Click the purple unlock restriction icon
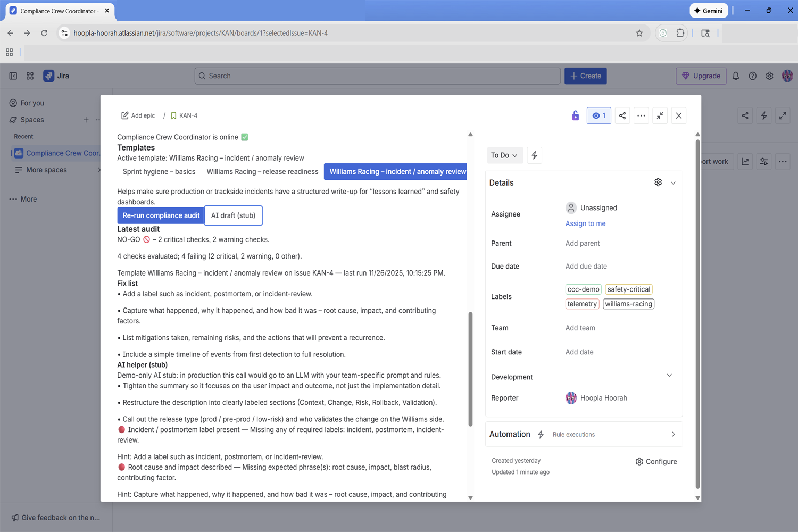Image resolution: width=798 pixels, height=532 pixels. pos(575,115)
